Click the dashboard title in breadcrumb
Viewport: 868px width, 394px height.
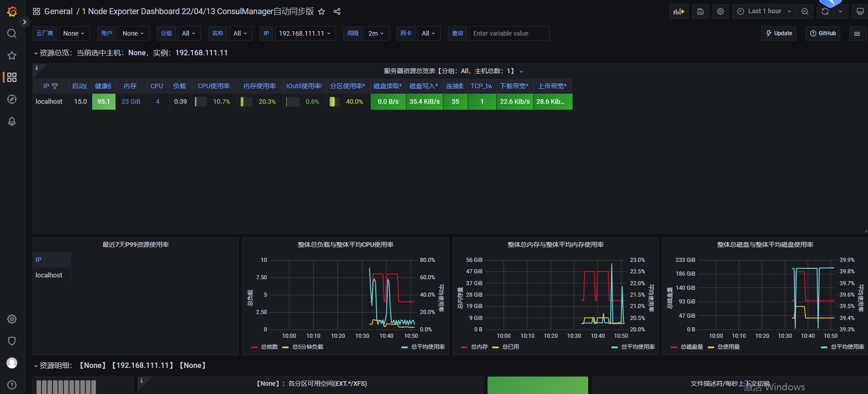(x=198, y=11)
